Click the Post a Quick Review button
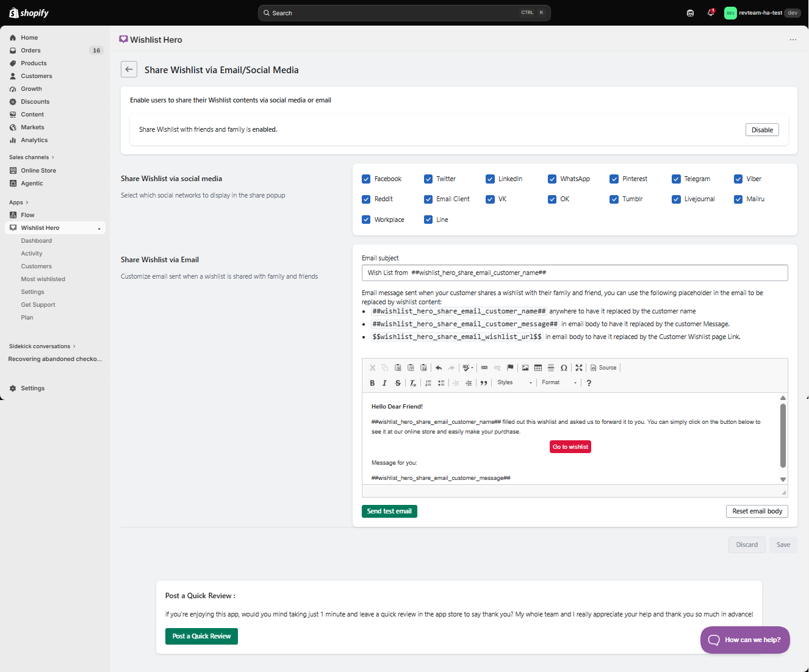The width and height of the screenshot is (809, 672). pos(201,636)
